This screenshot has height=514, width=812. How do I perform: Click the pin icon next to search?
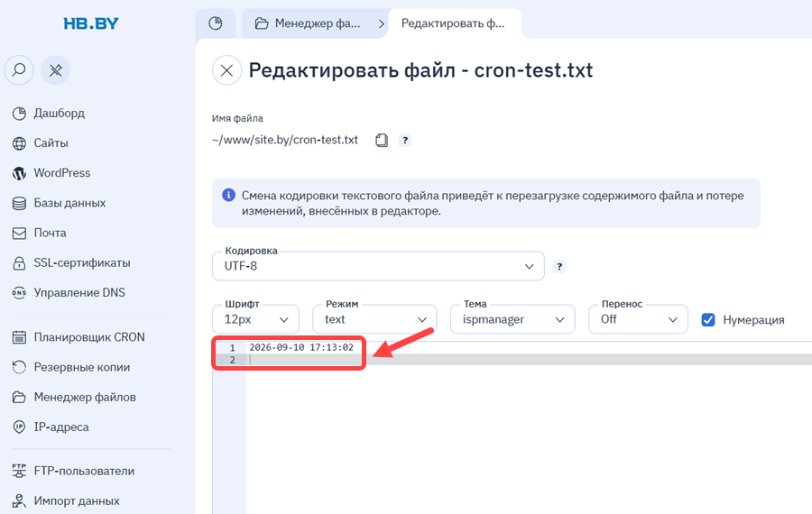55,69
